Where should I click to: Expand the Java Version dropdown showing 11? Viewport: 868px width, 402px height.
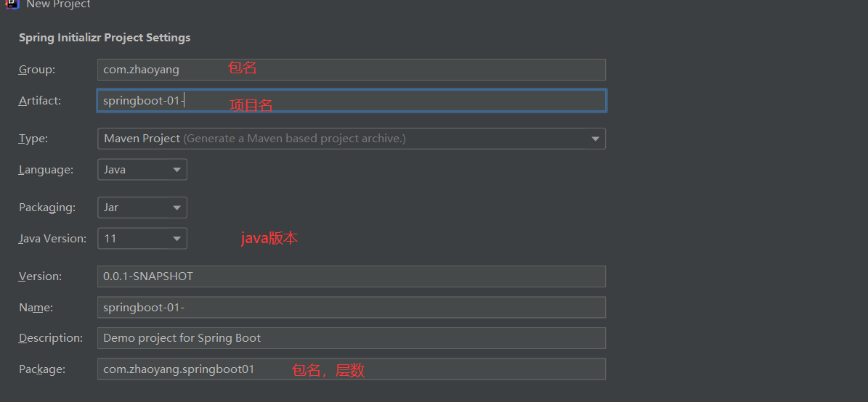(x=142, y=238)
